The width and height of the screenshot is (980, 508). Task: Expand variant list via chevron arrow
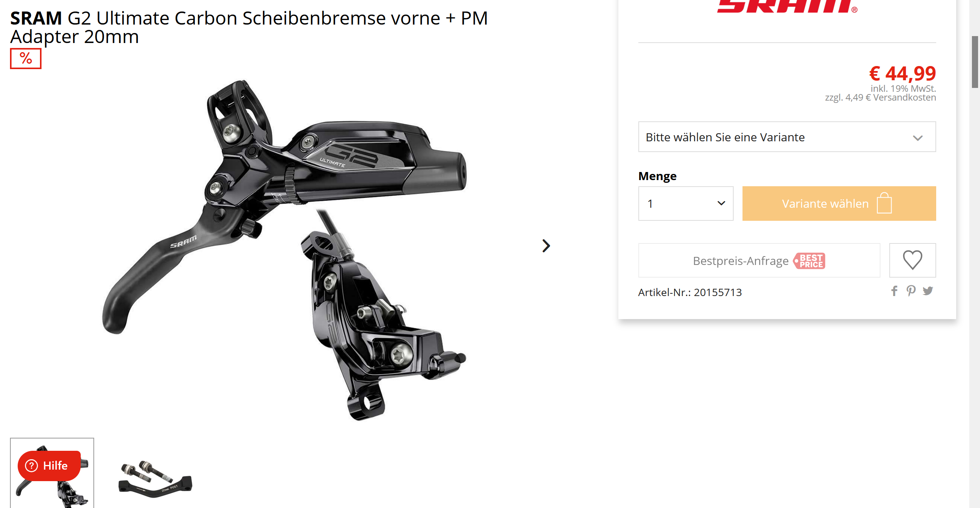pyautogui.click(x=918, y=138)
